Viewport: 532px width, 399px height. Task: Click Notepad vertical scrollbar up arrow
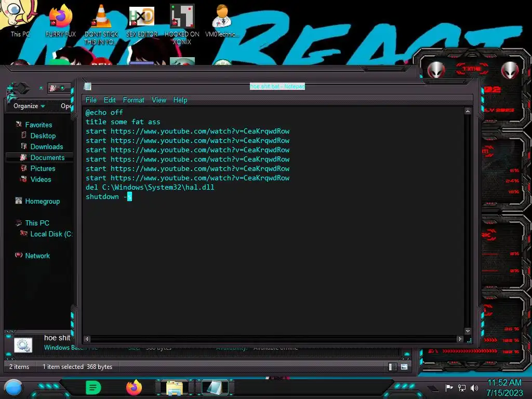point(468,111)
